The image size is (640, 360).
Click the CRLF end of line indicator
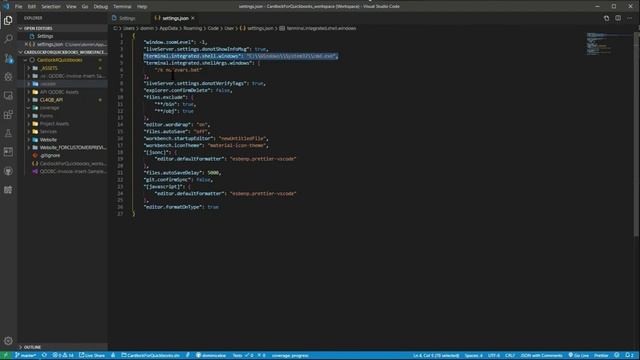point(510,356)
